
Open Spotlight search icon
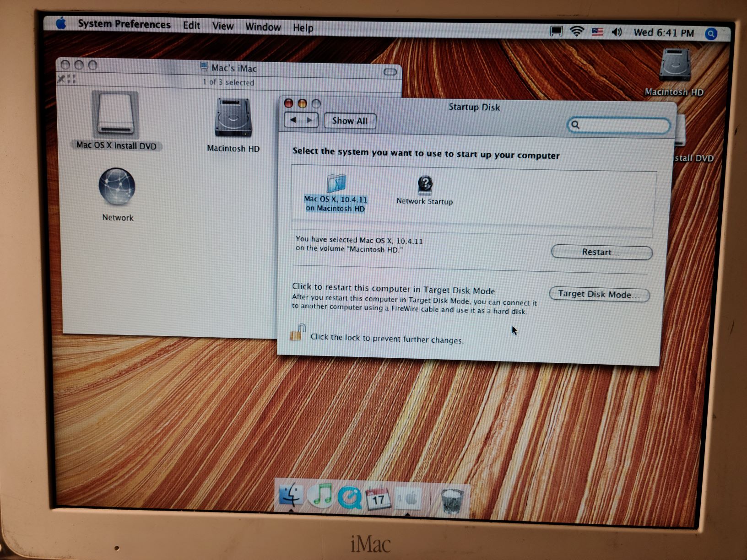click(711, 34)
